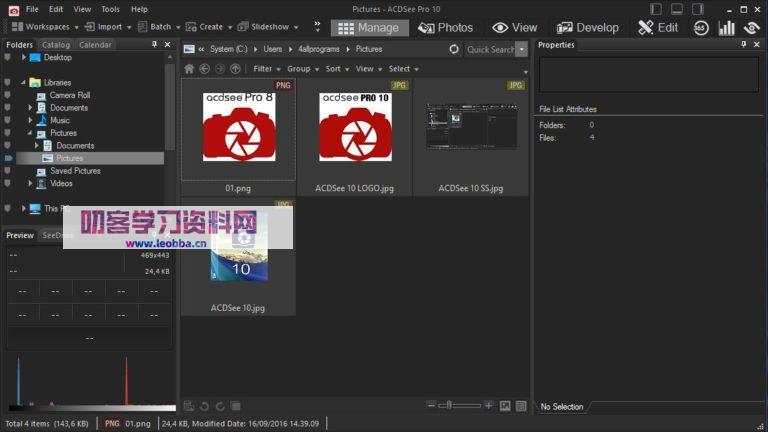Pin the Folders pane
The height and width of the screenshot is (432, 768).
pos(154,45)
